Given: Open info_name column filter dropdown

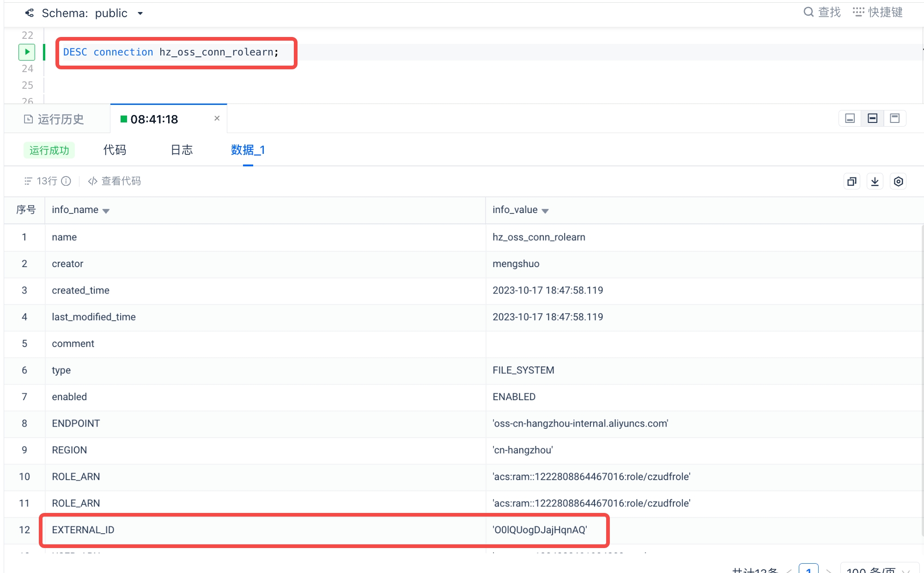Looking at the screenshot, I should coord(106,211).
